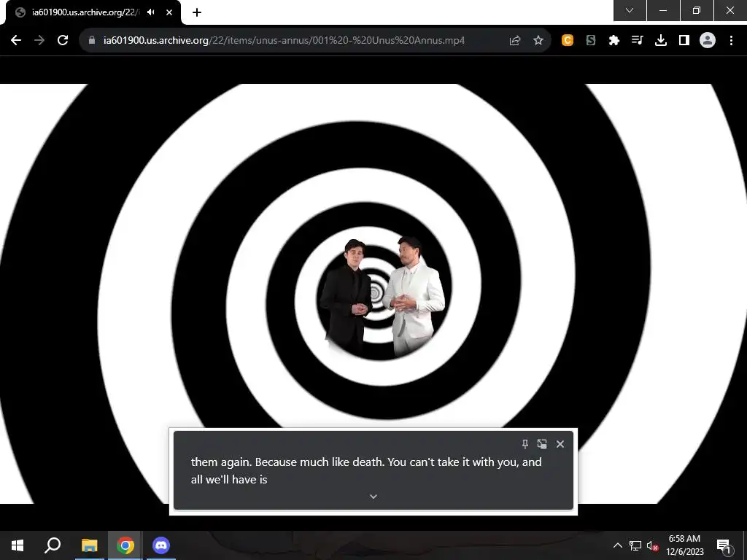Open the green S extension

coord(591,41)
